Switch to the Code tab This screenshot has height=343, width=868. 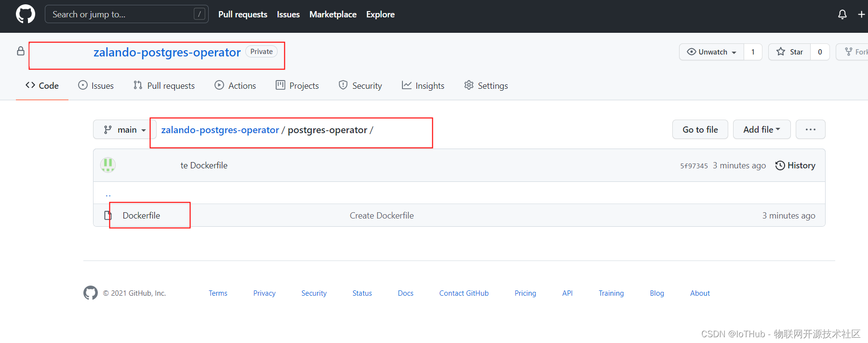(42, 85)
